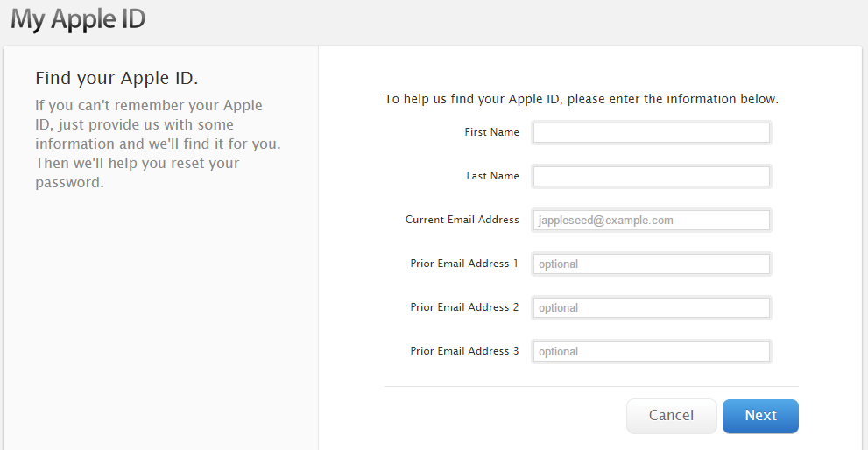Focus the Current Email Address field

click(651, 220)
